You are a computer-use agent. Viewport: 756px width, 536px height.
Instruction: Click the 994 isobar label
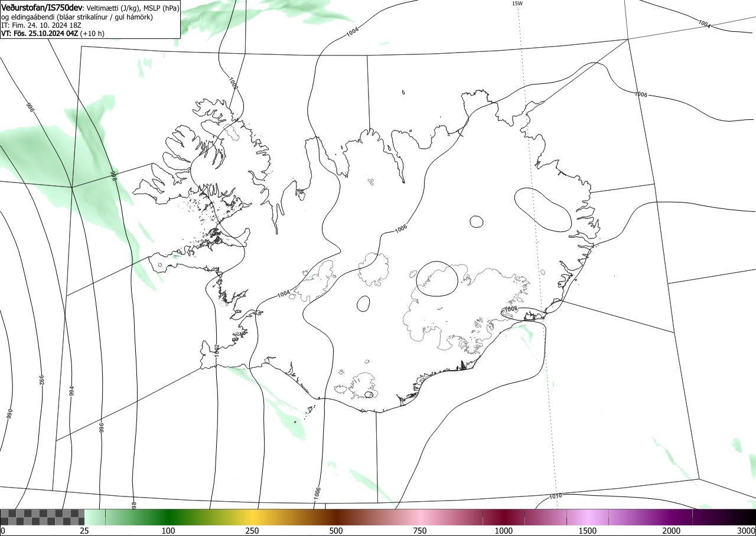point(71,391)
